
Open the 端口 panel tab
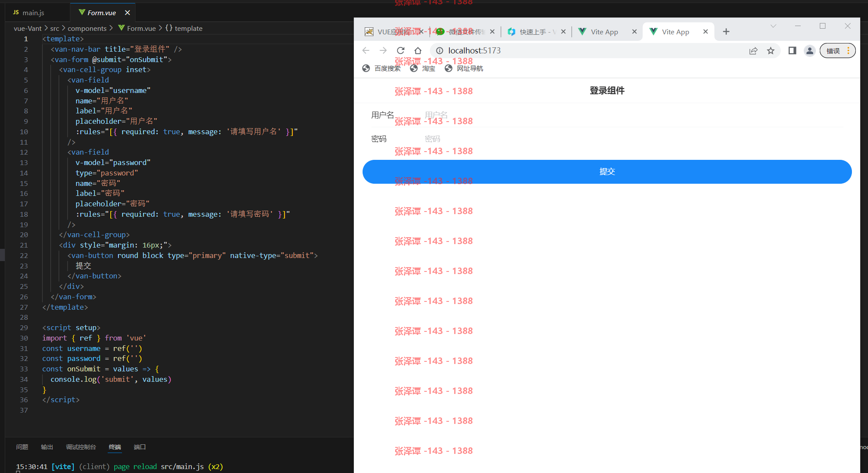pos(140,447)
